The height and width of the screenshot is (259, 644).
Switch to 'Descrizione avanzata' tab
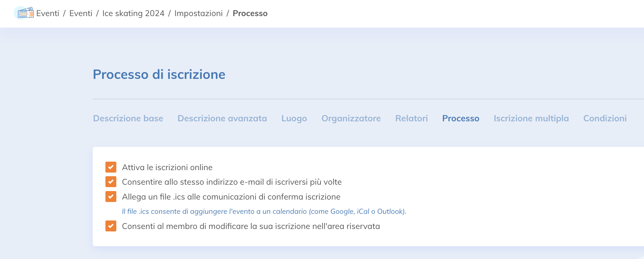tap(222, 118)
